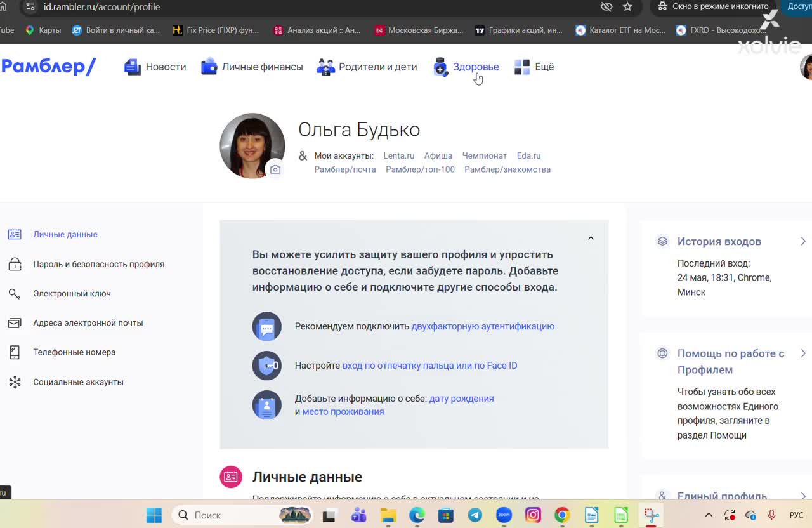The height and width of the screenshot is (528, 812).
Task: Open Социальные аккаунты in the sidebar
Action: tap(78, 382)
